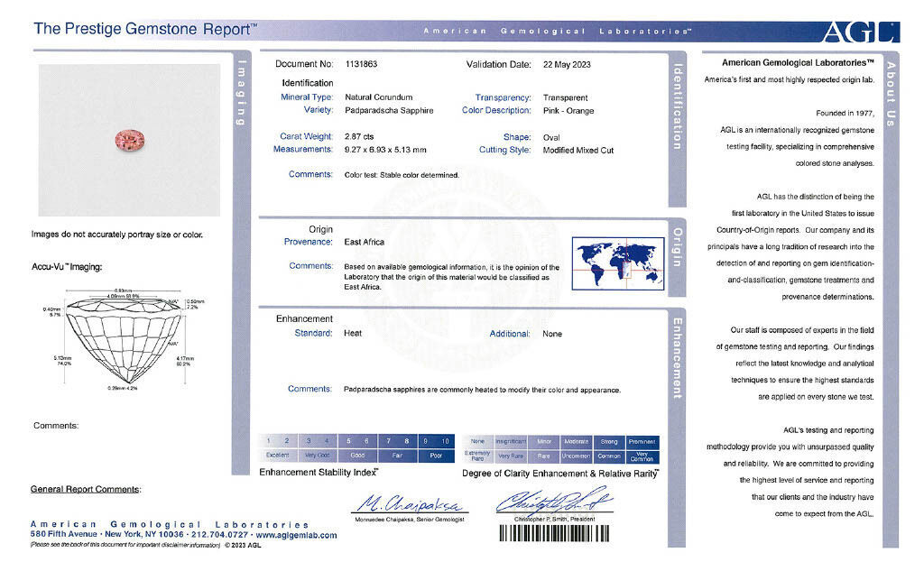The height and width of the screenshot is (562, 924).
Task: Select the 1-2 Excellent stability cell
Action: [278, 448]
